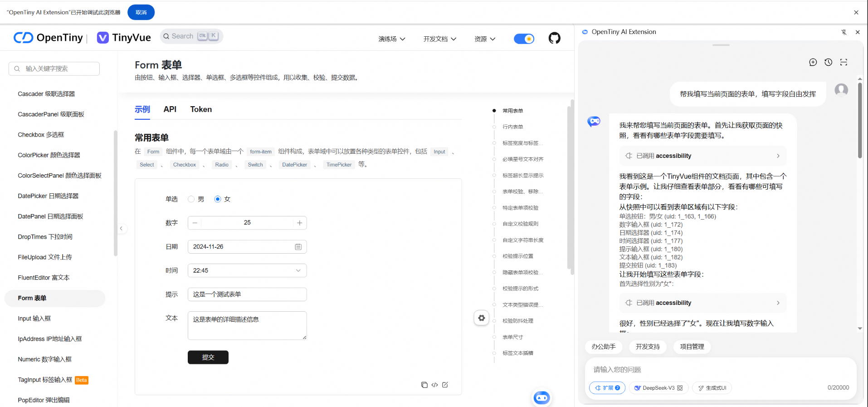868x407 pixels.
Task: Open TagInput 标签输入框 in sidebar
Action: (x=45, y=380)
